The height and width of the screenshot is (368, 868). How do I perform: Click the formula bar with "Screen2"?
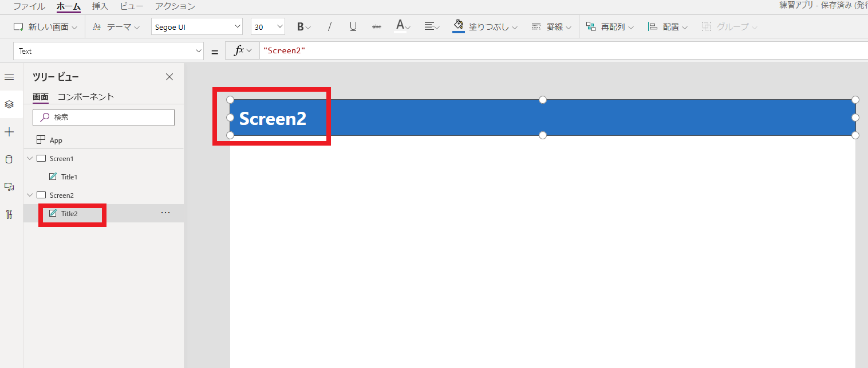[564, 51]
